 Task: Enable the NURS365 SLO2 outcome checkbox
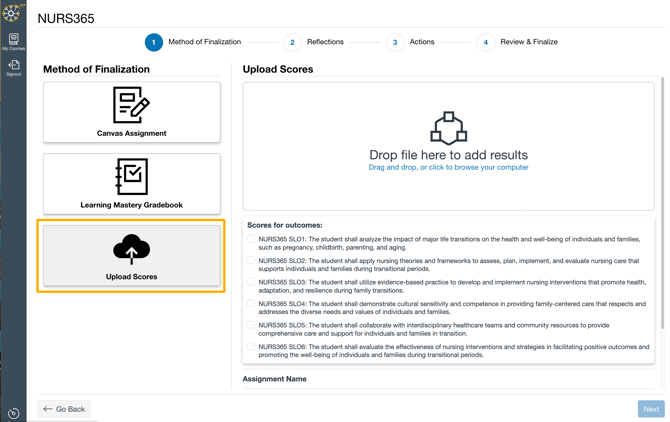click(x=251, y=261)
